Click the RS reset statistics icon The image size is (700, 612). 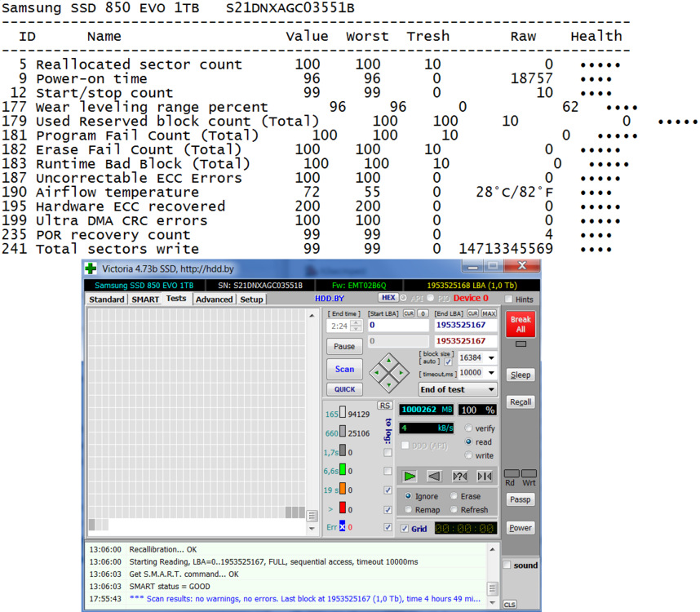(x=384, y=406)
